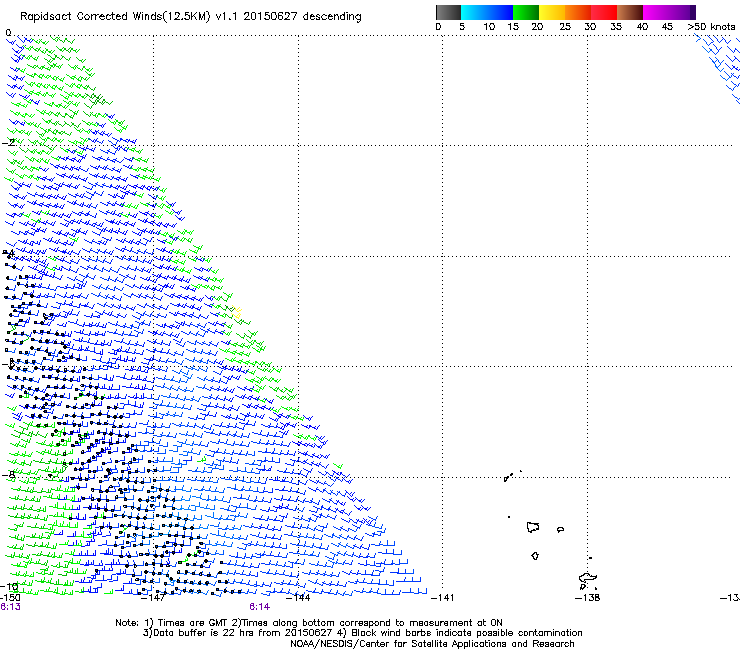Click the island outline at bottom near -138
The height and width of the screenshot is (650, 740).
point(588,580)
